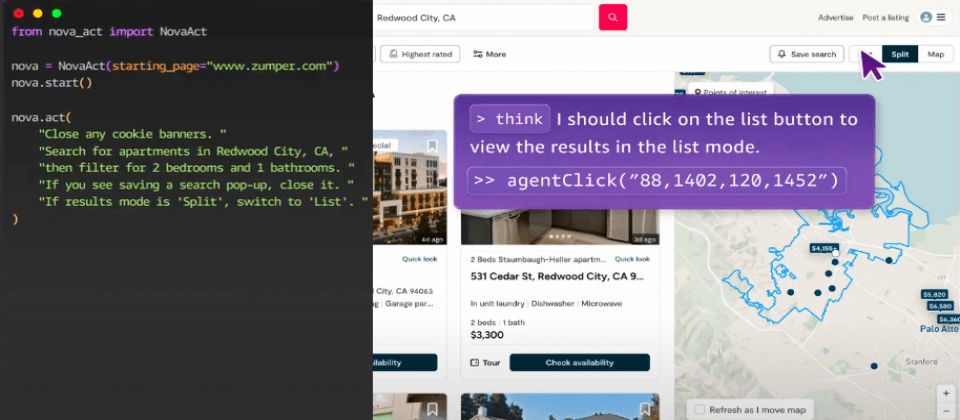Enable Refresh as I move map checkbox
This screenshot has height=420, width=960.
[x=699, y=410]
